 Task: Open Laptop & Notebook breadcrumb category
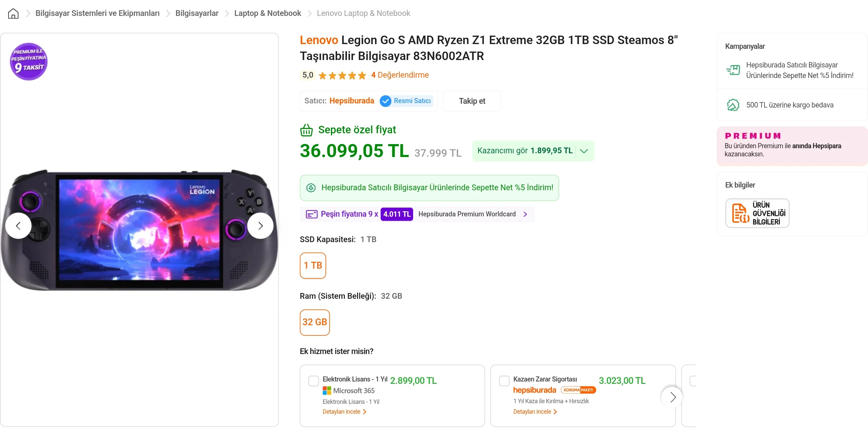pos(268,14)
